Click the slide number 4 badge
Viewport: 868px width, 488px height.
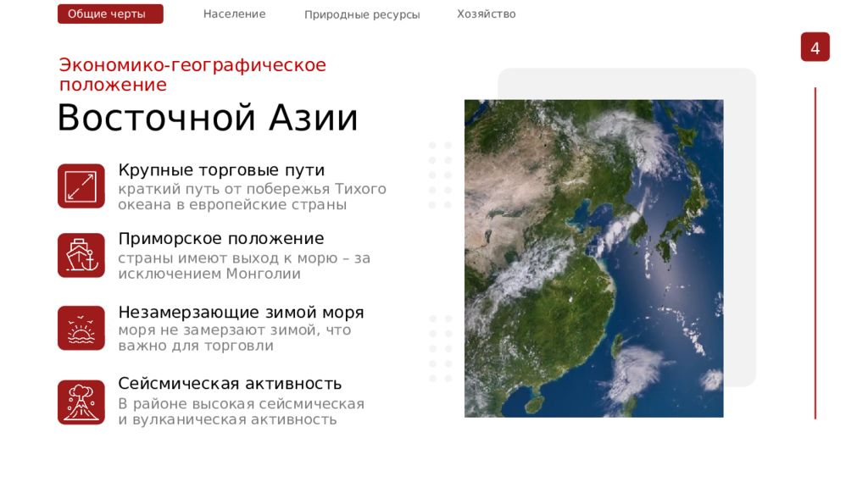click(815, 47)
